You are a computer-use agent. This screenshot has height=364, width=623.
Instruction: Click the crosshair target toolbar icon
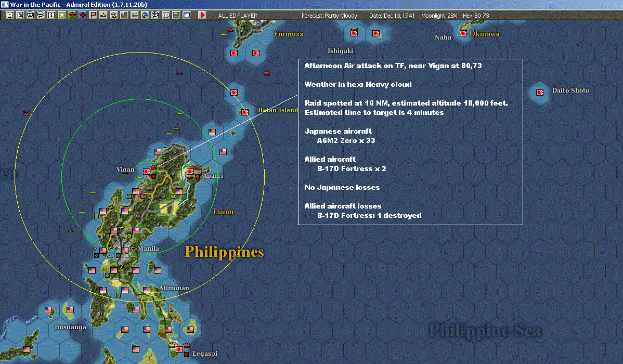click(155, 15)
